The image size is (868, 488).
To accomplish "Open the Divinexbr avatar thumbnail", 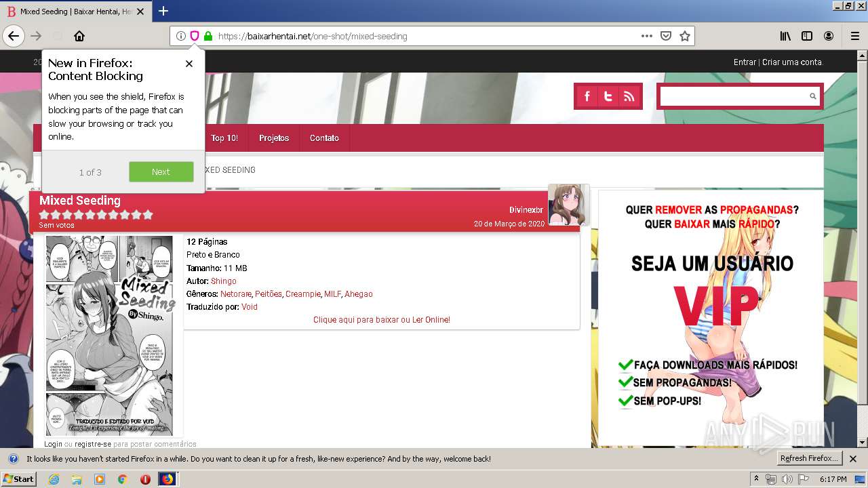I will point(568,205).
